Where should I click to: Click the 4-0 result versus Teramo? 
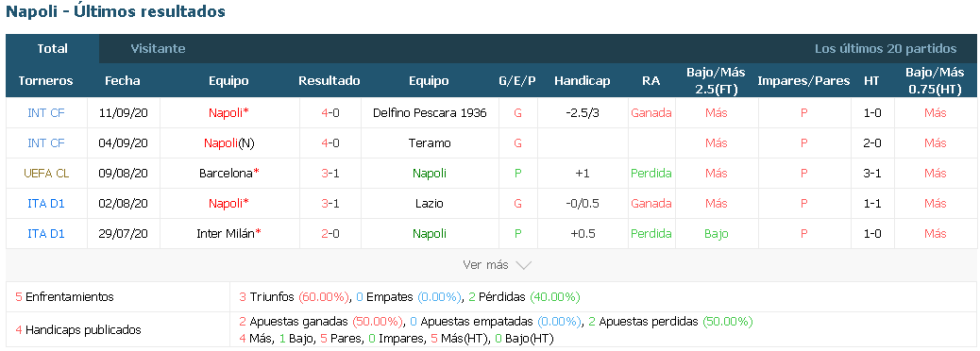[330, 143]
